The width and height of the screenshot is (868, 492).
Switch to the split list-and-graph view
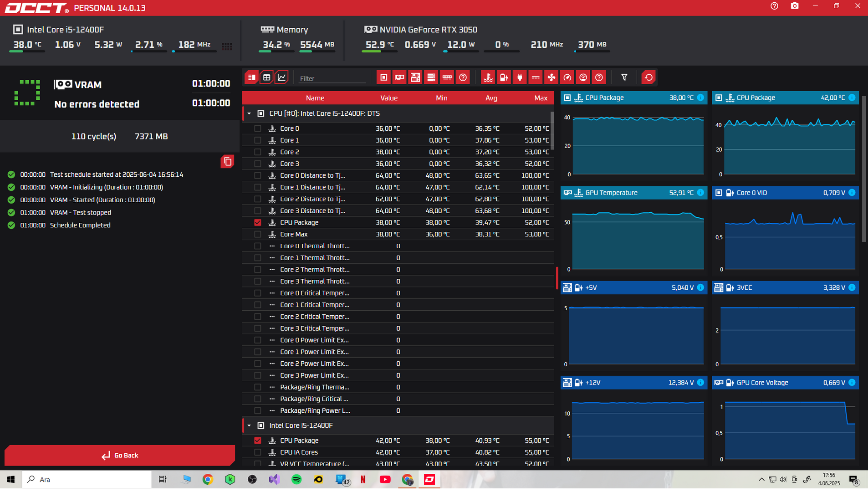click(x=251, y=77)
